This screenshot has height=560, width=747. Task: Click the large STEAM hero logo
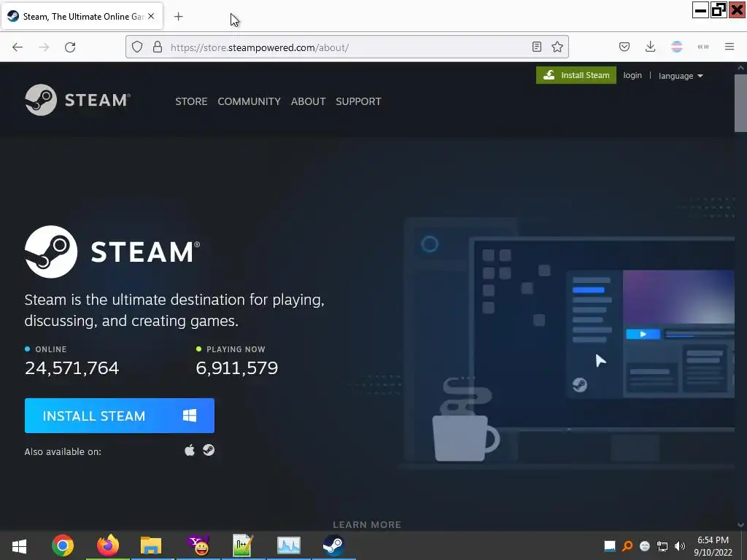[x=112, y=252]
